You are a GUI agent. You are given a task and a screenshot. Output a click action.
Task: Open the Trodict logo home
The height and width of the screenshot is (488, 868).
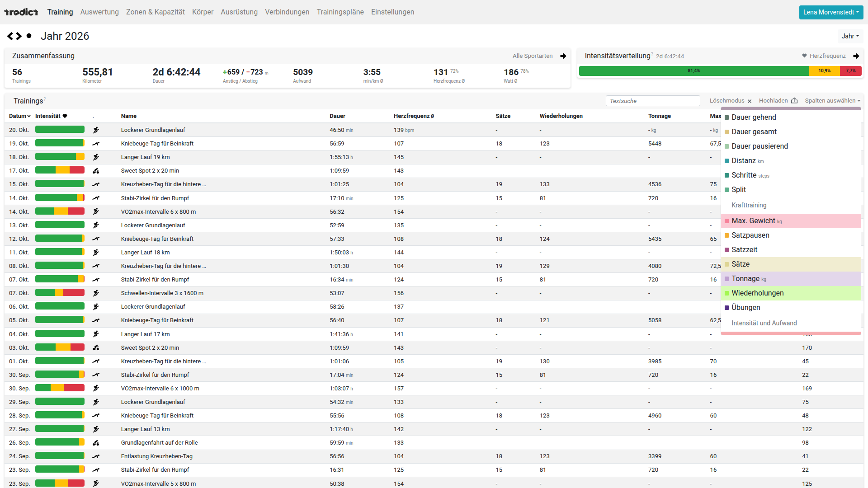(x=21, y=12)
